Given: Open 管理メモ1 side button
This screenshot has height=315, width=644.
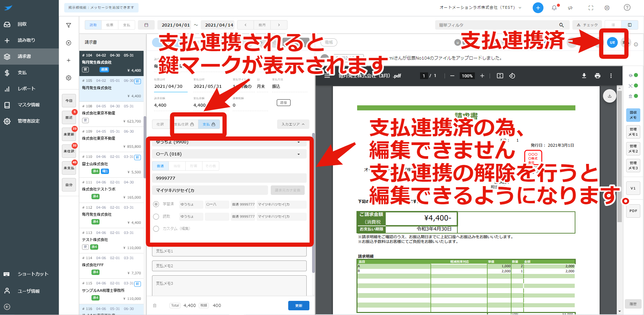Looking at the screenshot, I should pyautogui.click(x=633, y=132).
